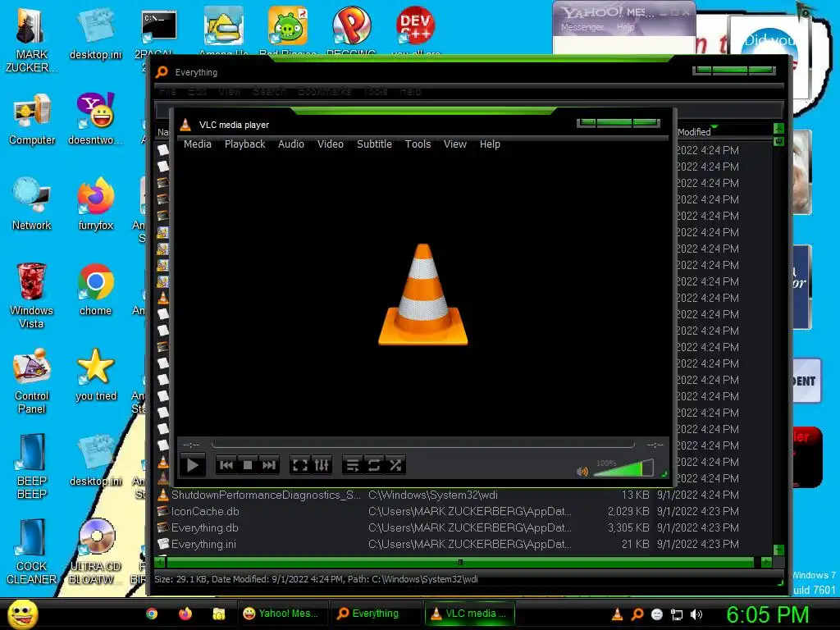This screenshot has height=630, width=840.
Task: Open the VLC Video menu
Action: (331, 144)
